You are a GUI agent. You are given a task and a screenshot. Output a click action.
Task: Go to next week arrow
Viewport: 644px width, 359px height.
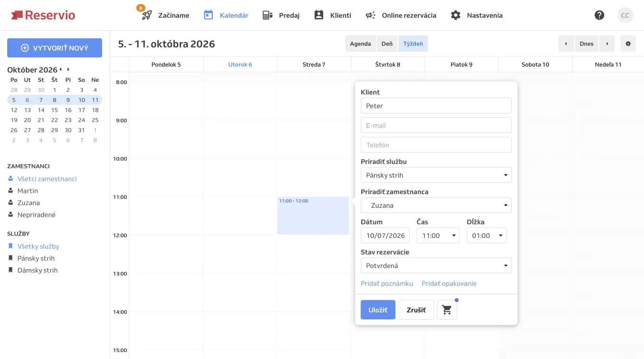(607, 44)
